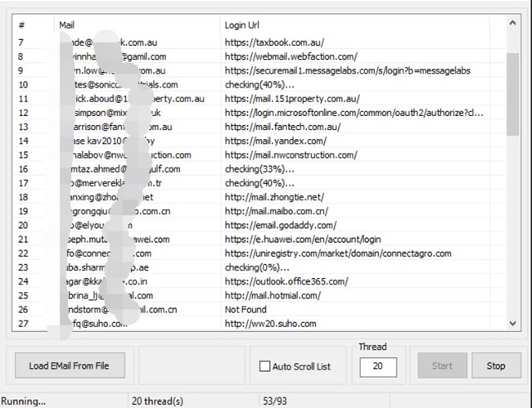Click the vertical scrollbar thumb
This screenshot has width=532, height=408.
point(512,94)
